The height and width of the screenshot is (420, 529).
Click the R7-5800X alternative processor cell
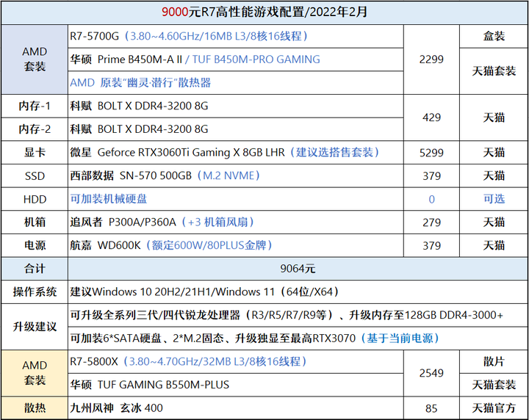(236, 362)
